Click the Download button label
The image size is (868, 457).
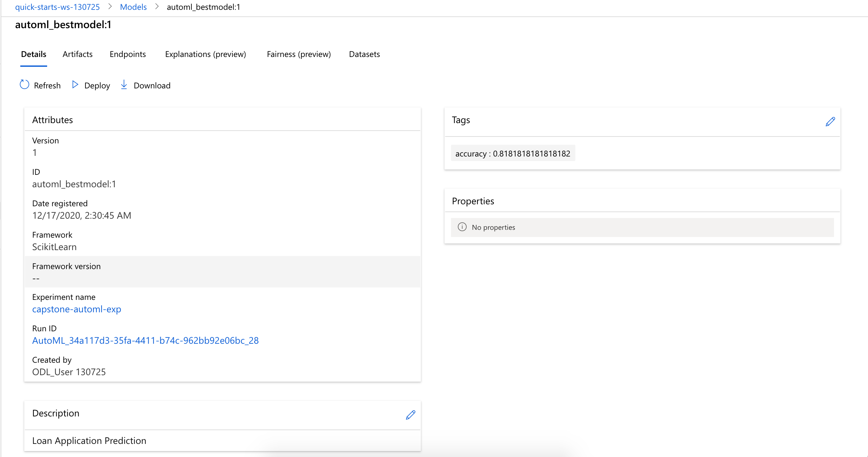pyautogui.click(x=152, y=85)
